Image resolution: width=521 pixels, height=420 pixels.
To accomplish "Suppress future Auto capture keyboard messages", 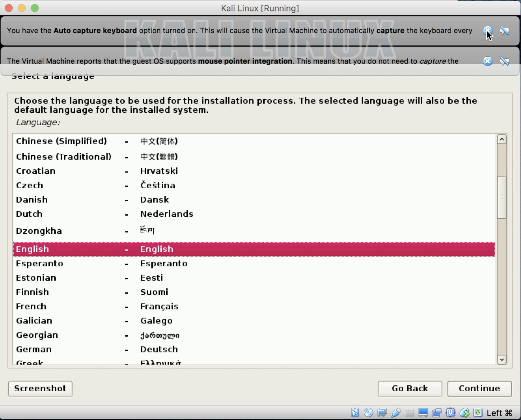I will pyautogui.click(x=505, y=31).
